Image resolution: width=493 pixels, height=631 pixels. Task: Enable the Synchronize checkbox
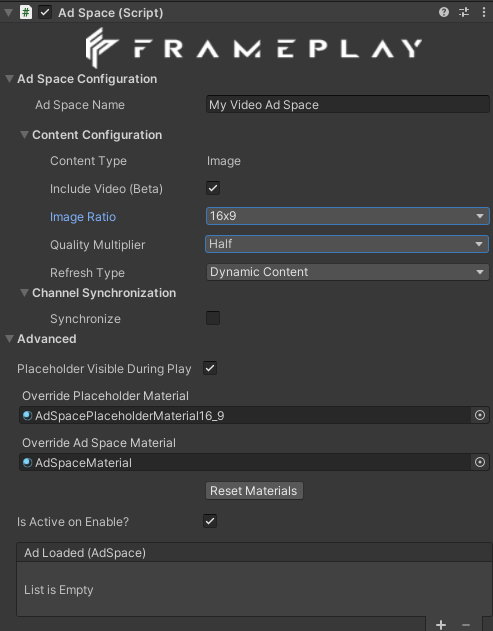click(x=213, y=318)
